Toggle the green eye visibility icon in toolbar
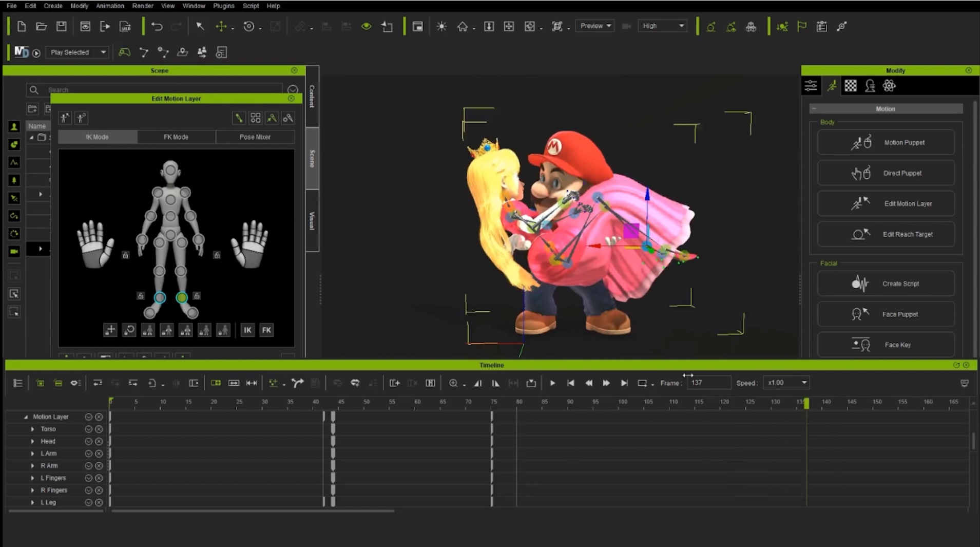980x547 pixels. (366, 26)
